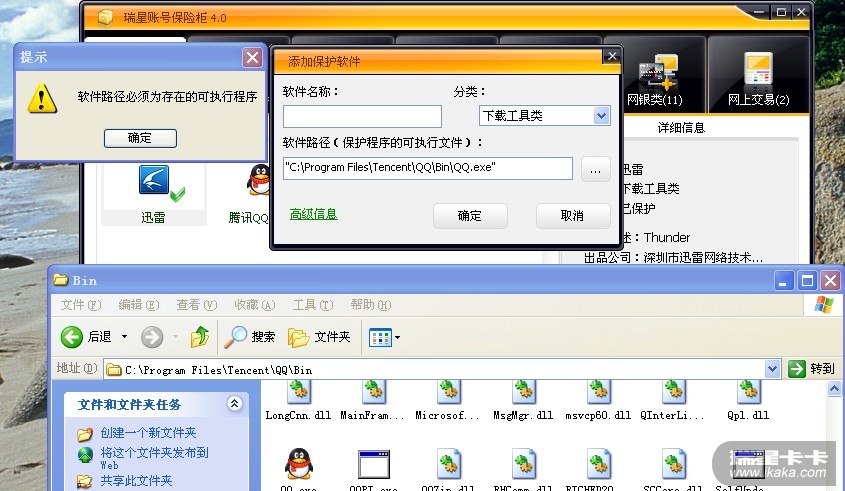Open the 查看(V) menu in Bin window
The height and width of the screenshot is (491, 845).
pos(197,305)
